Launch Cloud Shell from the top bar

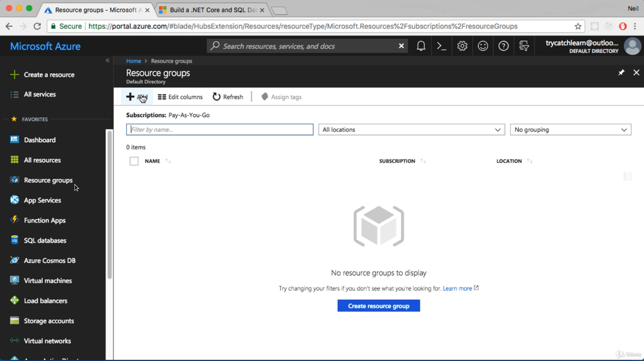tap(442, 46)
